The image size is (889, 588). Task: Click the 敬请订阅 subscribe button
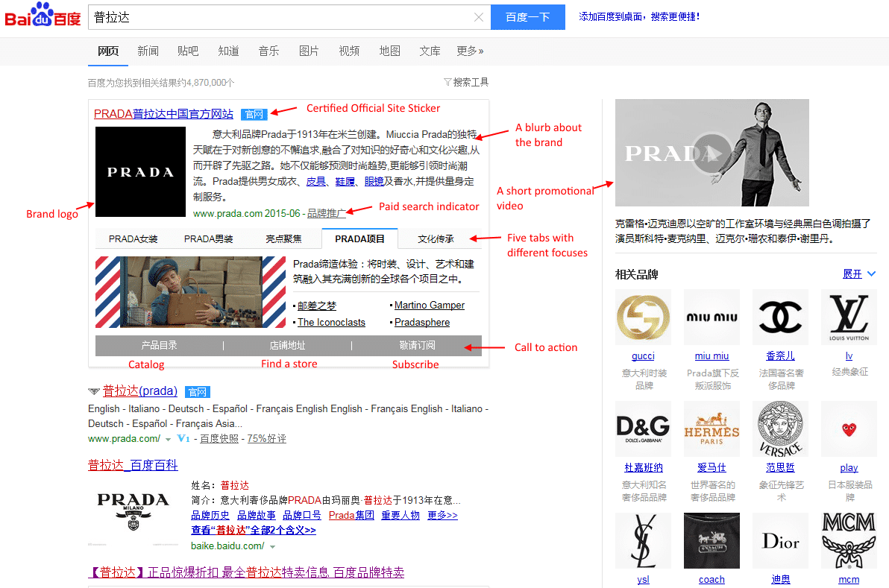point(417,346)
